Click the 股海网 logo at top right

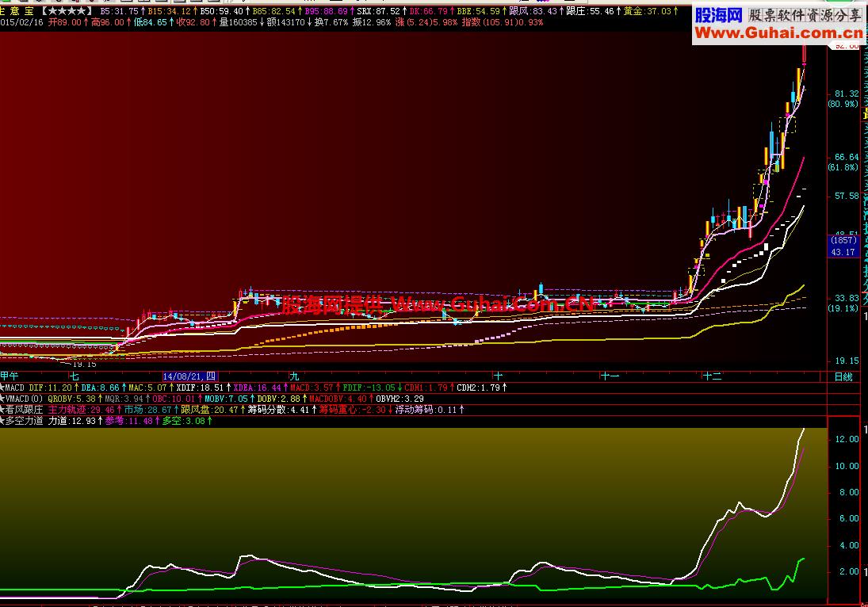tap(718, 15)
